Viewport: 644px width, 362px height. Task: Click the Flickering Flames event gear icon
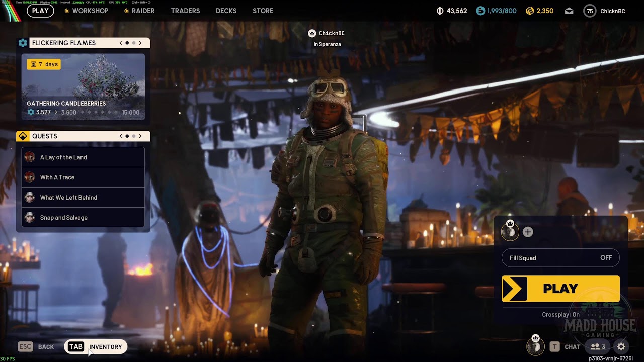tap(23, 43)
